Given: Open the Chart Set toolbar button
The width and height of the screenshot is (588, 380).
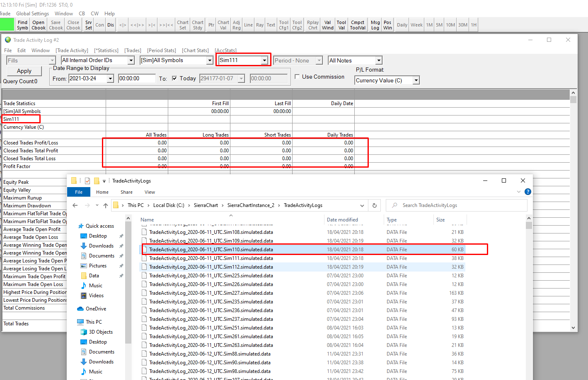Looking at the screenshot, I should tap(183, 25).
